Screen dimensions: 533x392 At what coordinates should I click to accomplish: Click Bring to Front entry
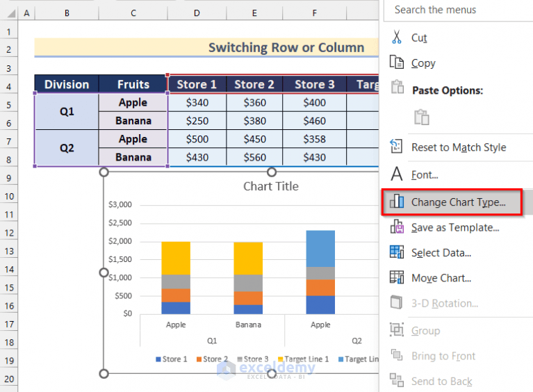coord(443,356)
